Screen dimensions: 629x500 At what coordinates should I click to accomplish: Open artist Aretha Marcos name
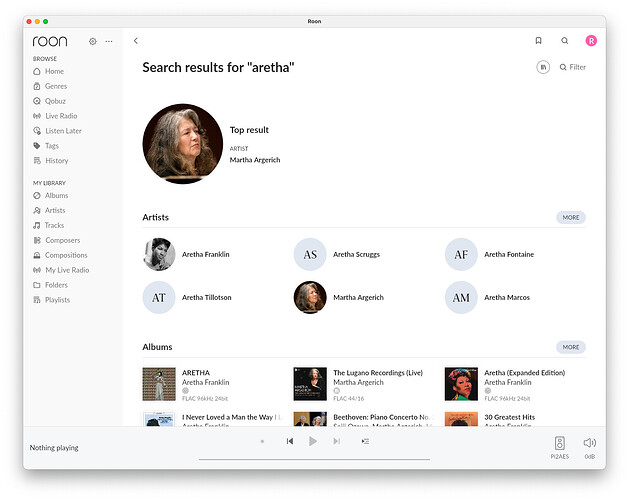tap(507, 297)
